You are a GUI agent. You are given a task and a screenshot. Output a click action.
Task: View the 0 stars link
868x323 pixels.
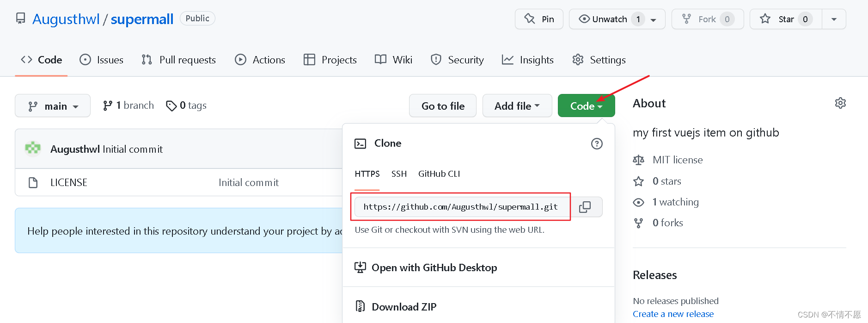(666, 181)
